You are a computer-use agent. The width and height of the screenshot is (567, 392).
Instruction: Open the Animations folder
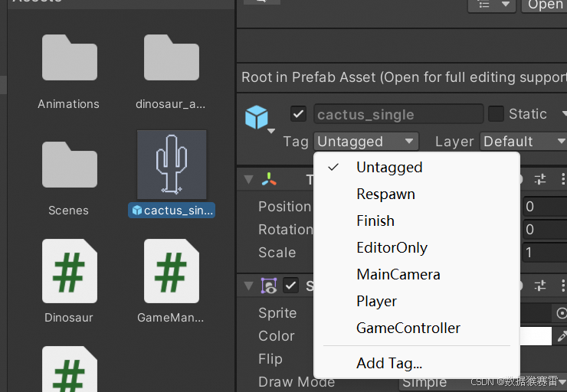coord(70,57)
